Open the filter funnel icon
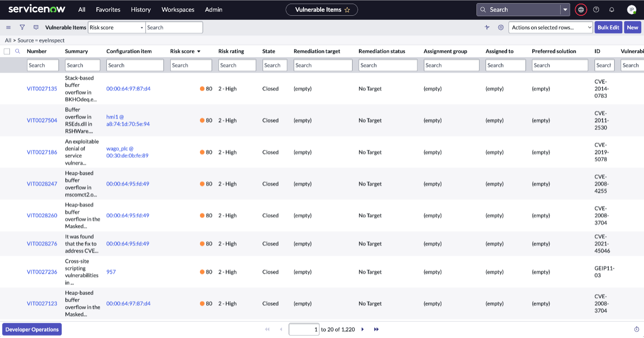 click(x=22, y=27)
